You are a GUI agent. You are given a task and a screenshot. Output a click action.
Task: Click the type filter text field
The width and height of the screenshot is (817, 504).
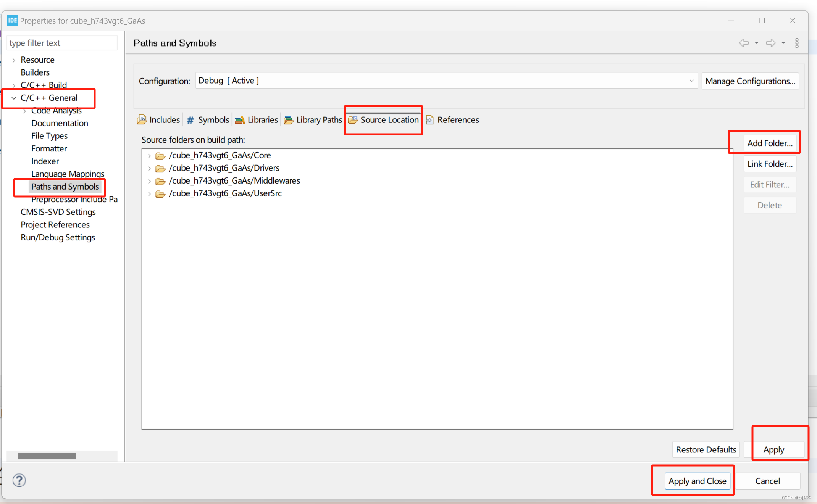(x=62, y=43)
